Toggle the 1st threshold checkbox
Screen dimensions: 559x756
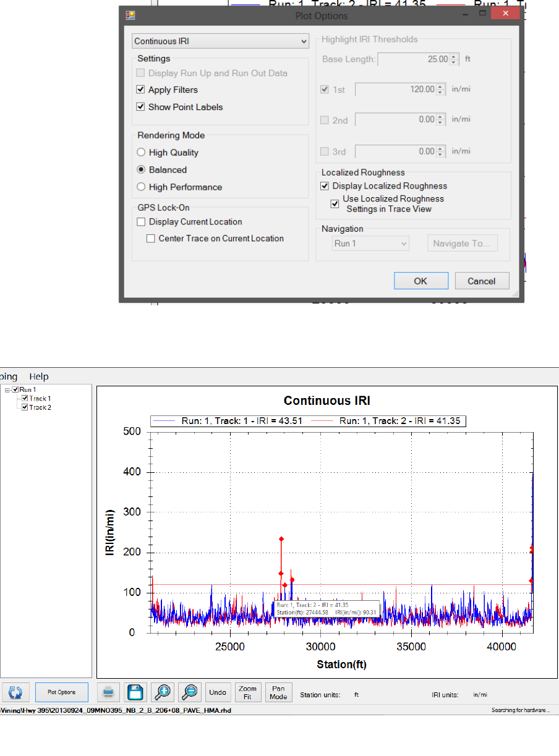click(325, 90)
